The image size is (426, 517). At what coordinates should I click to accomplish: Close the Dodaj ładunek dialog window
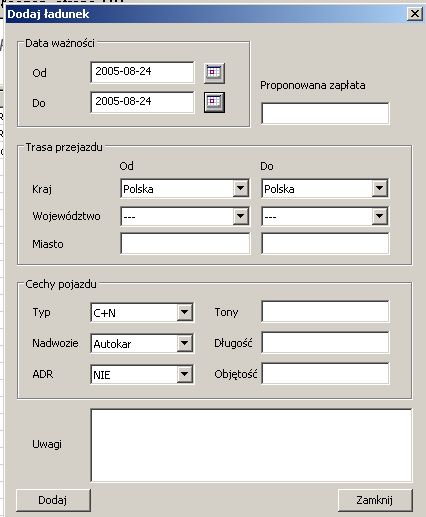click(x=414, y=14)
